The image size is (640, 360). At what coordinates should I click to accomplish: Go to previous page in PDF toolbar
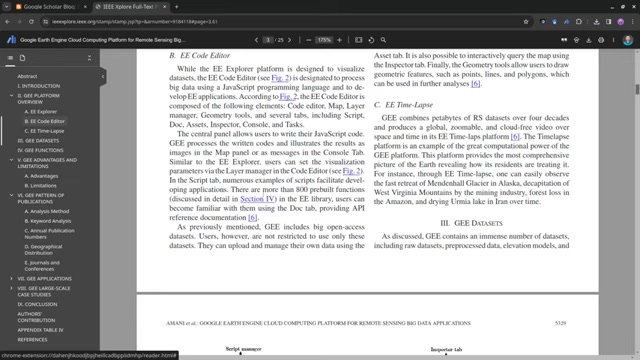pos(256,40)
